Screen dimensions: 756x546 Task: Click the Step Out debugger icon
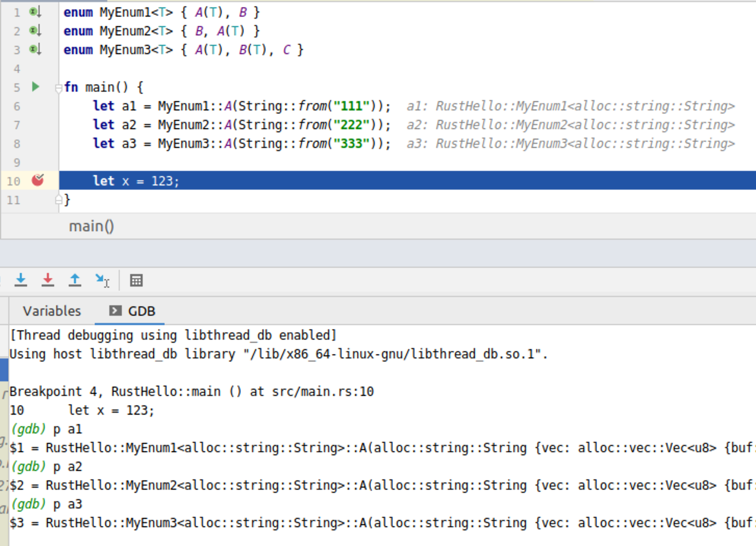pyautogui.click(x=75, y=280)
